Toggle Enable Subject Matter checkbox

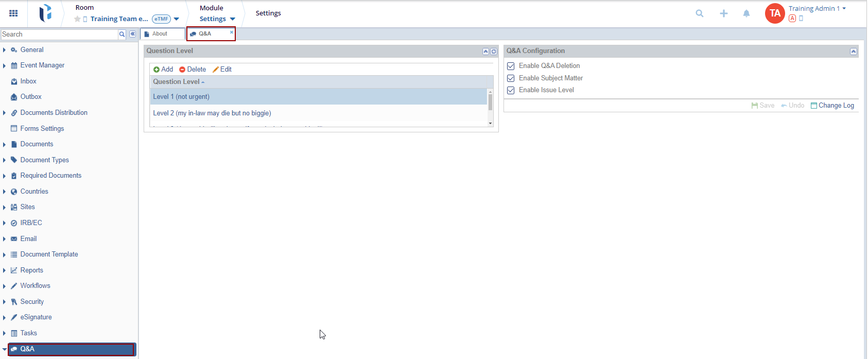coord(511,78)
